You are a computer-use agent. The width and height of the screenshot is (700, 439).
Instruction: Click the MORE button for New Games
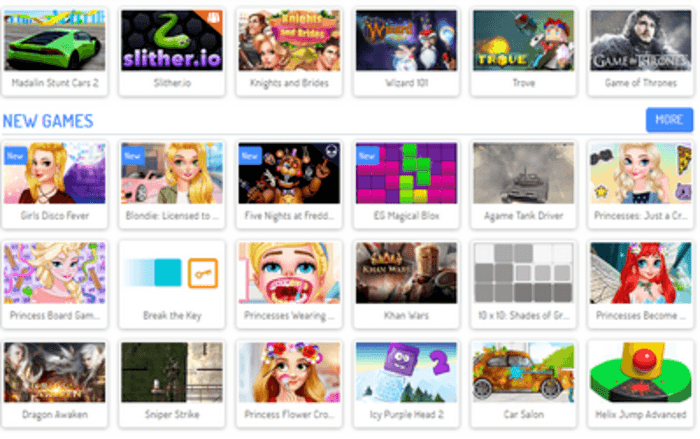tap(668, 120)
